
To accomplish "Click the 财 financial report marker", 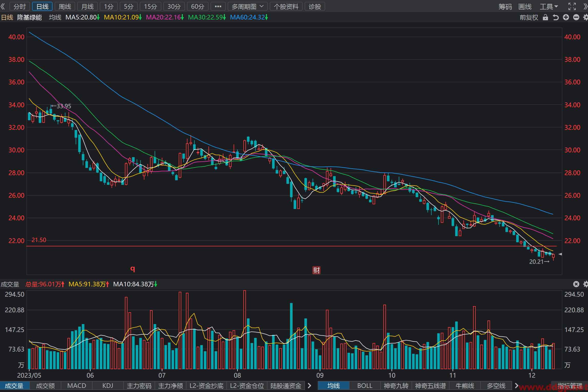I will click(316, 270).
